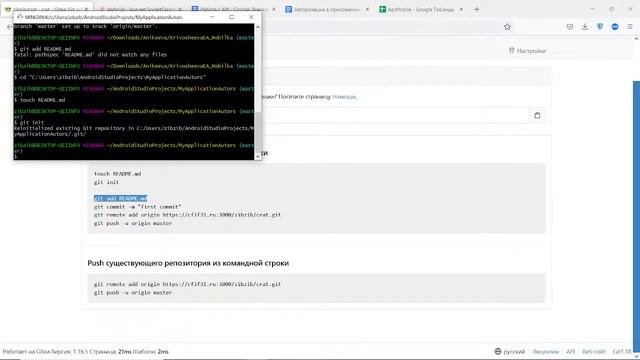Open the Firefox downloads panel

coord(585,27)
